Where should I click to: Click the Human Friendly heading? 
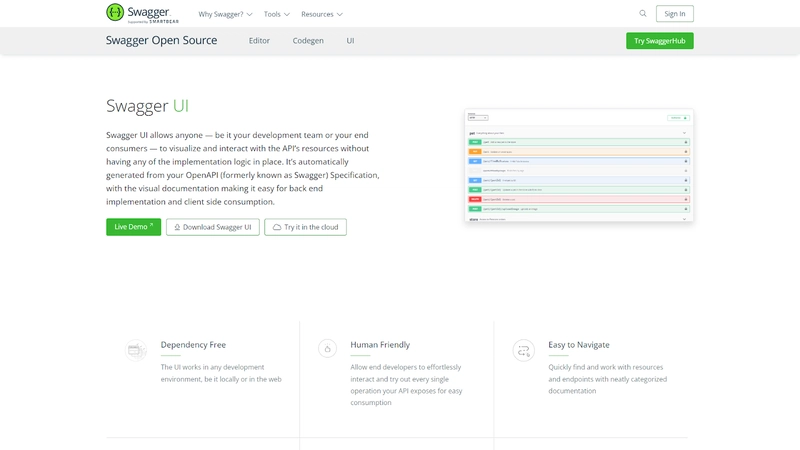pos(380,345)
